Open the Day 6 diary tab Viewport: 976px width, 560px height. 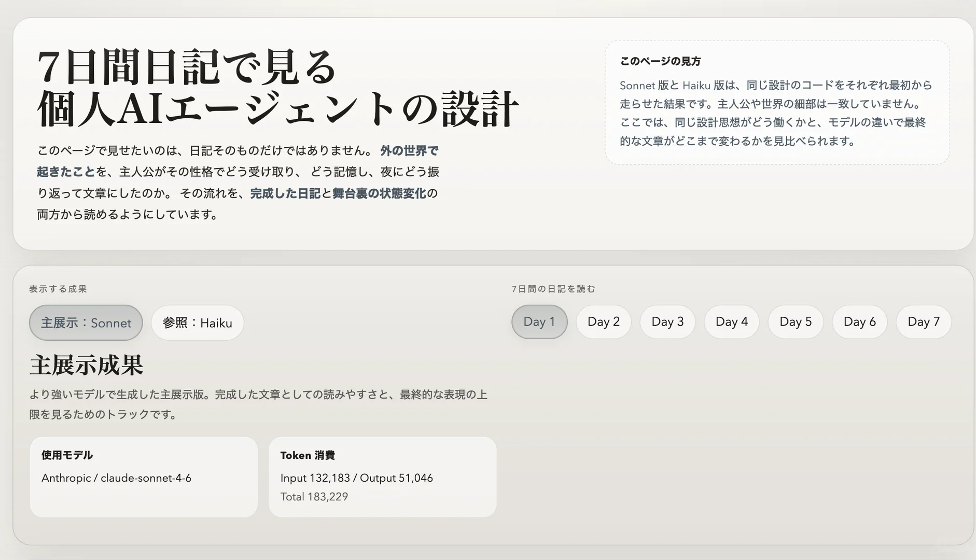point(860,321)
